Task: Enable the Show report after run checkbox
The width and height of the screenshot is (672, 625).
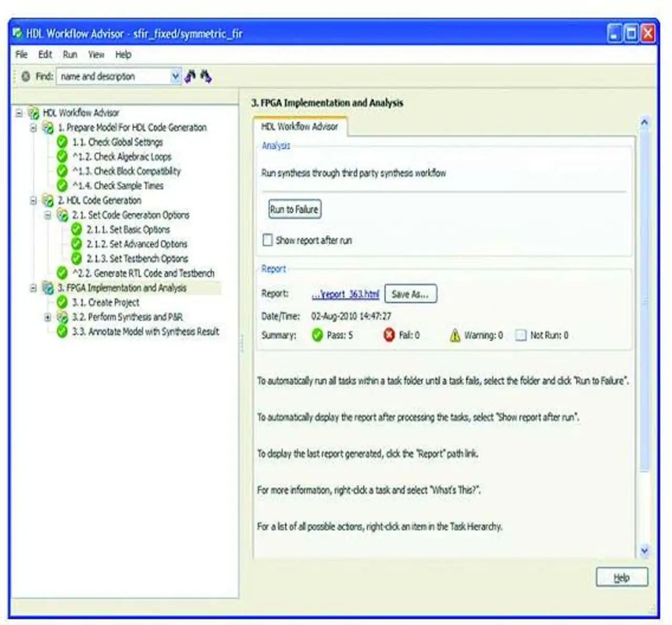Action: pos(268,240)
